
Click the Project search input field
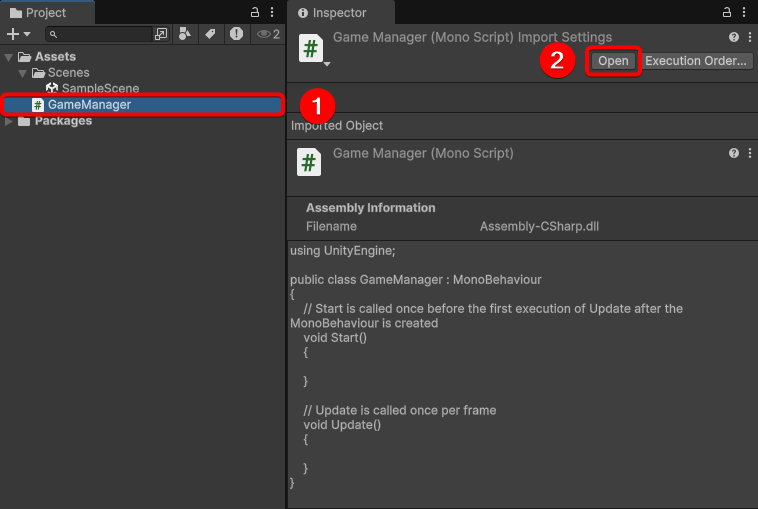click(x=100, y=34)
